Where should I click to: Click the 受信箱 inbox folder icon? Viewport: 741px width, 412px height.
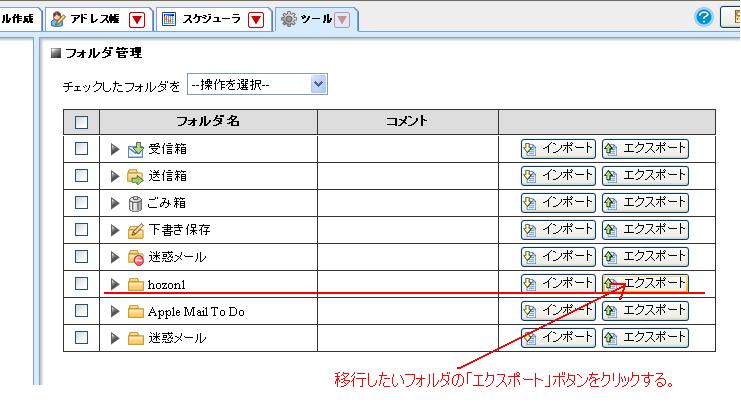[136, 149]
